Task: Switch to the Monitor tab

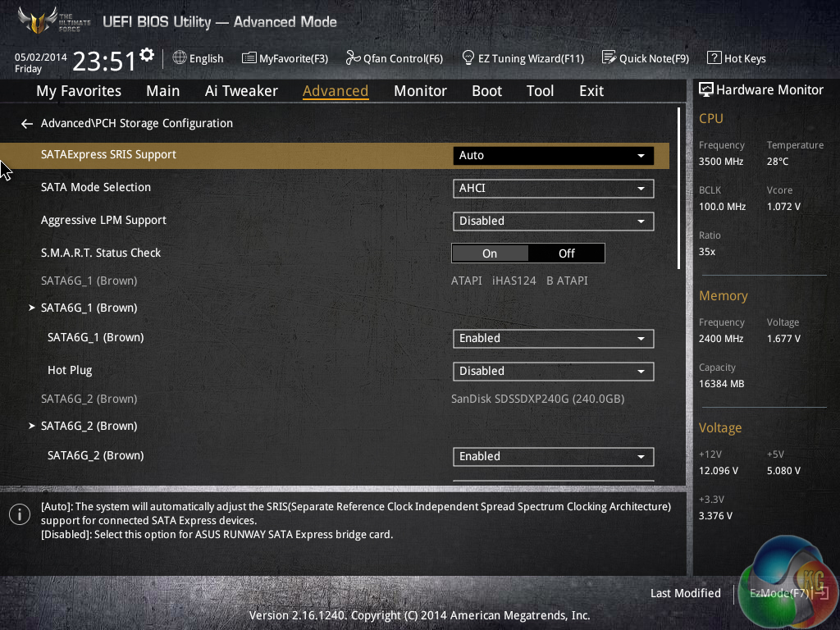Action: tap(420, 91)
